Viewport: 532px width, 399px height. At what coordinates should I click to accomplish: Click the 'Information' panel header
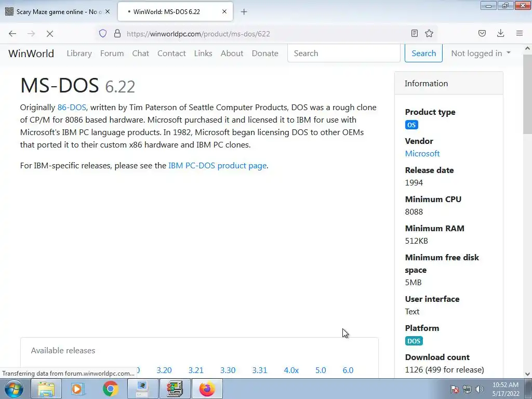[448, 83]
